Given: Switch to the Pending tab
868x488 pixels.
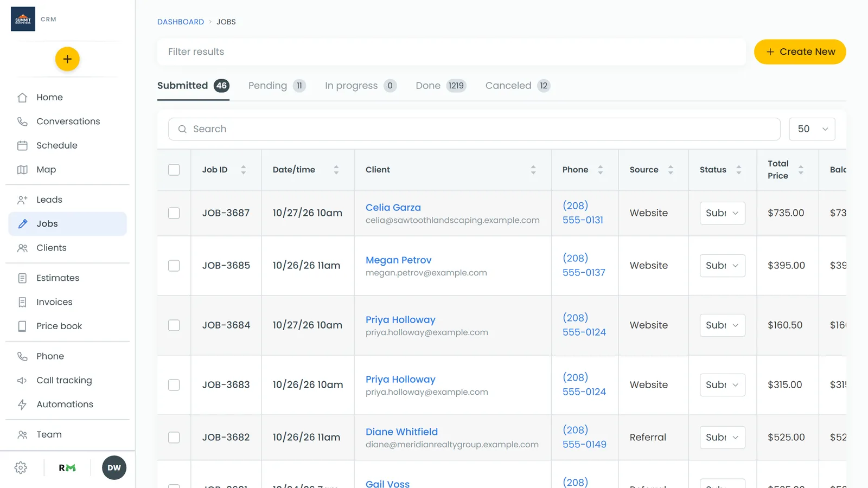Looking at the screenshot, I should (x=277, y=86).
